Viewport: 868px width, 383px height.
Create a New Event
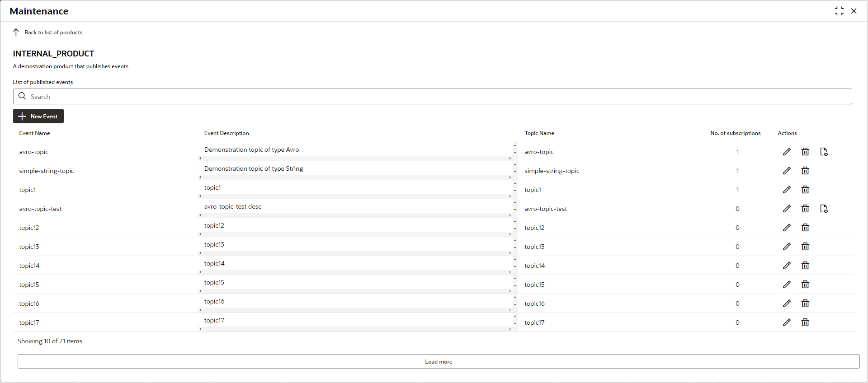coord(38,116)
